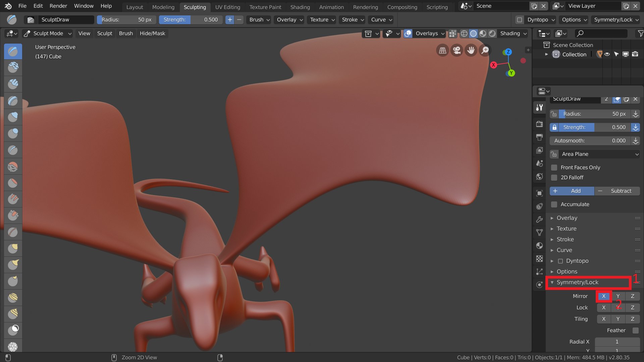
Task: Toggle Dyntopo checkbox in header
Action: click(x=520, y=20)
